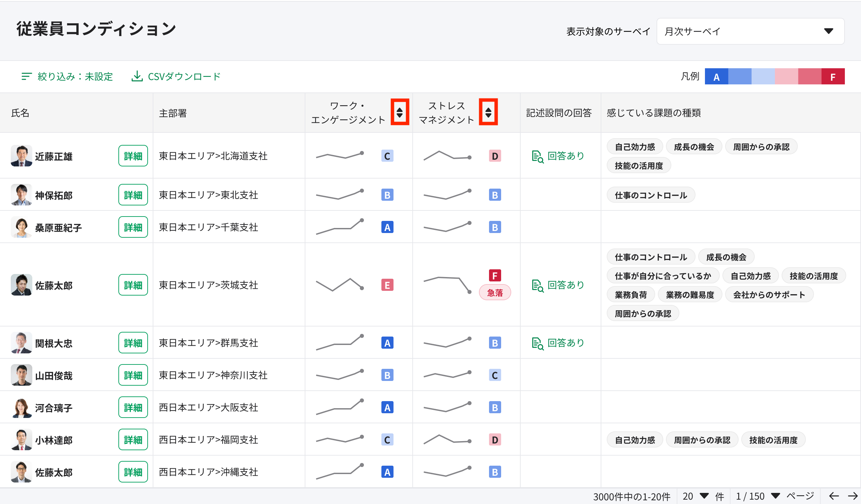Open 絞り込み：未設定 filter settings
861x504 pixels.
click(67, 76)
